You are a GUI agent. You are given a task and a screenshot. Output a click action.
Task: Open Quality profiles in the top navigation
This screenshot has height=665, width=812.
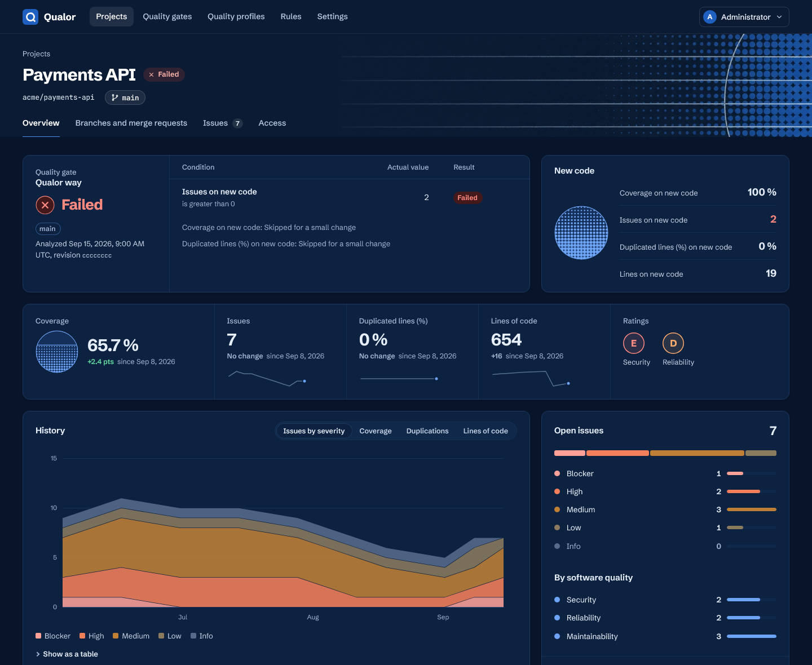236,16
